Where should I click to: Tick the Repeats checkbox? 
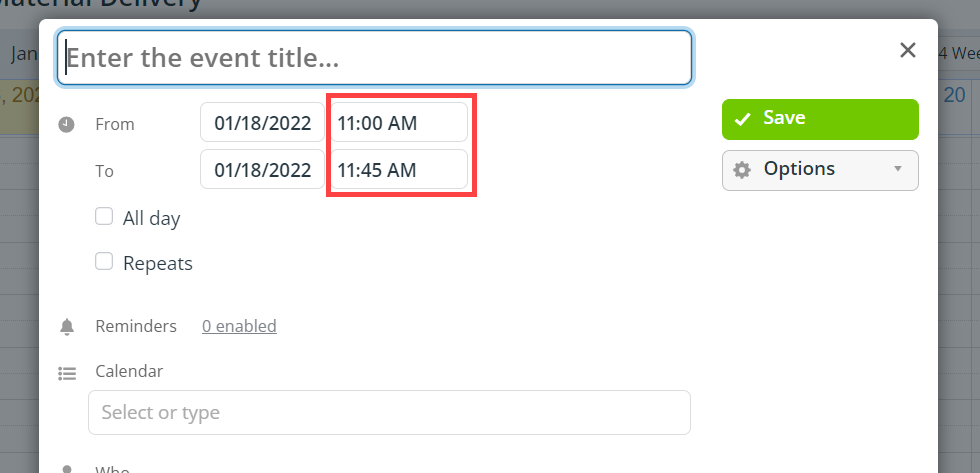(104, 261)
